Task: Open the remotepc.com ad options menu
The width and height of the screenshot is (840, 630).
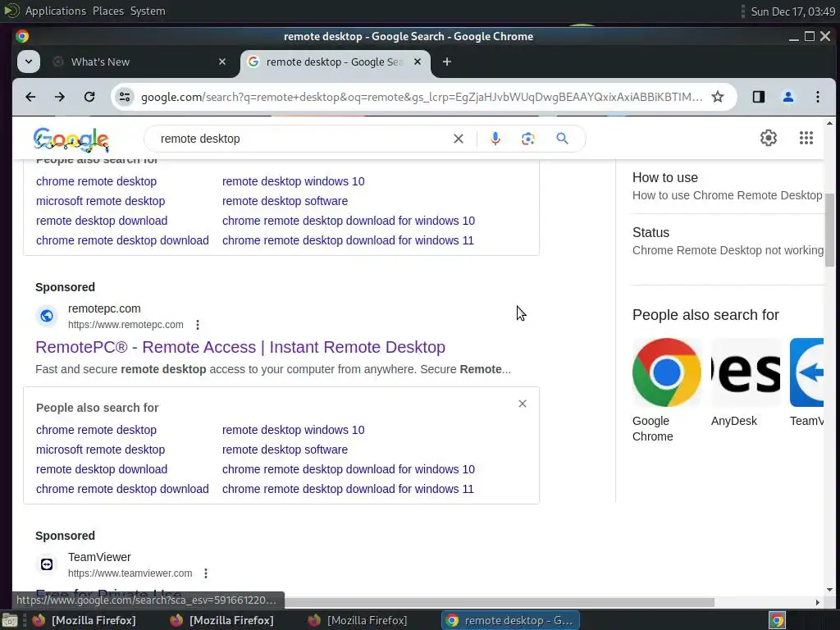Action: click(198, 325)
